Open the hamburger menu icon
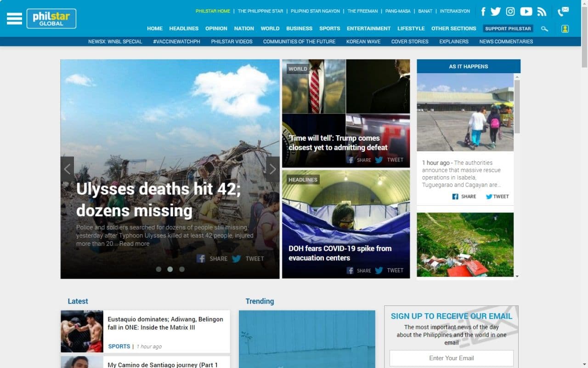The width and height of the screenshot is (588, 368). (14, 18)
